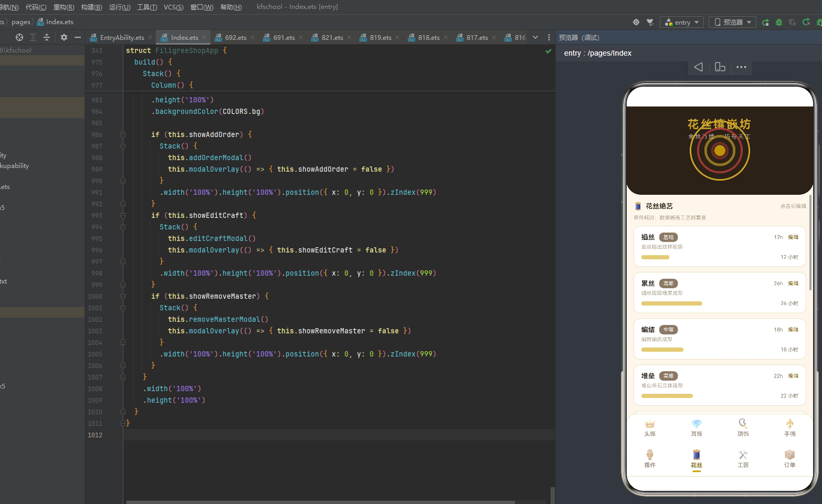
Task: Click the plug icon beside the entry dropdown
Action: tap(650, 22)
